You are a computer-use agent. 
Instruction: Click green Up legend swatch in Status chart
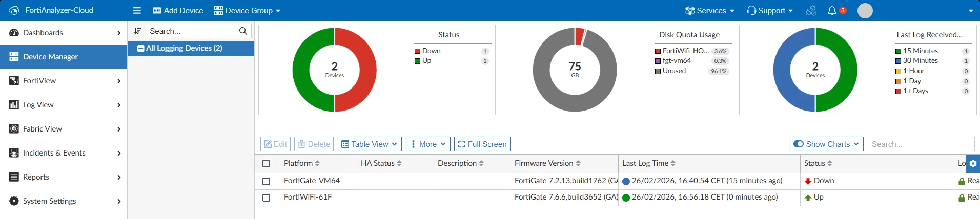(418, 61)
